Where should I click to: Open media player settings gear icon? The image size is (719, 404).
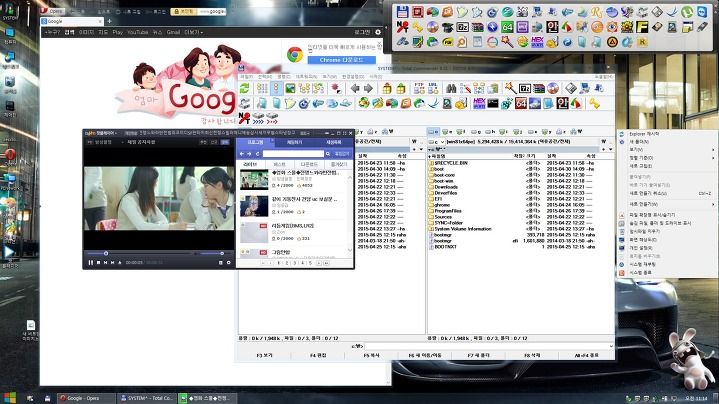point(228,262)
